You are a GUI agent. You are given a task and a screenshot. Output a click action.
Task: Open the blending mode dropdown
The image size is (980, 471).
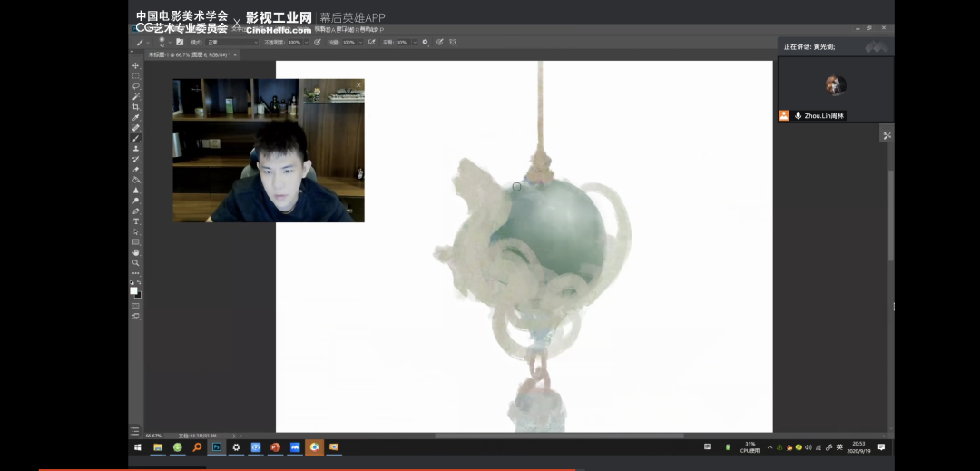[232, 42]
